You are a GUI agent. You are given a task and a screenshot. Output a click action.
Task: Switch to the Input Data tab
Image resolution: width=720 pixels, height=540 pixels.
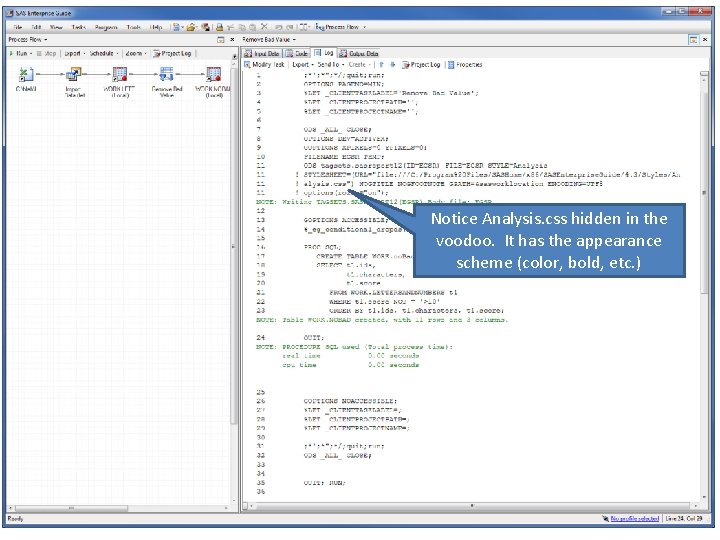click(261, 53)
